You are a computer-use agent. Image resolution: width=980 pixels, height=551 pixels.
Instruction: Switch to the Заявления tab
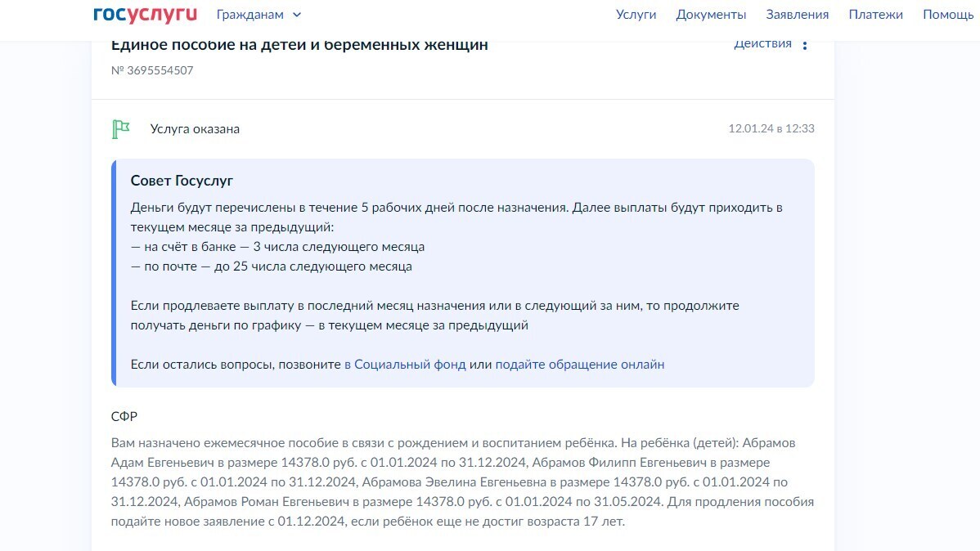798,14
